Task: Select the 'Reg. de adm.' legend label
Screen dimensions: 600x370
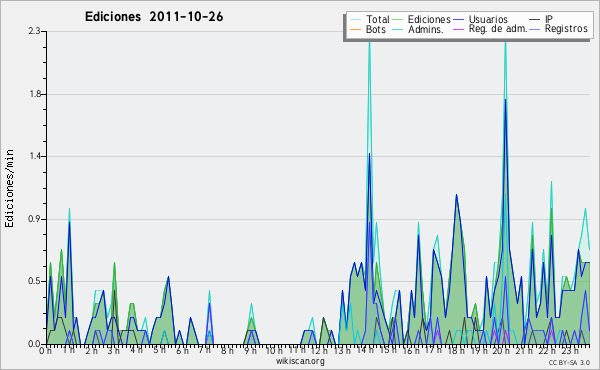Action: [x=498, y=29]
